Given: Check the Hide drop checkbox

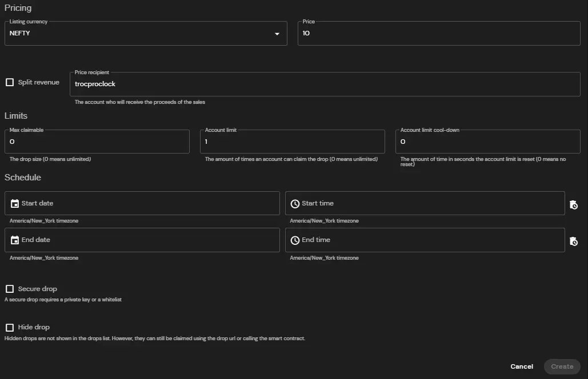Looking at the screenshot, I should coord(10,327).
